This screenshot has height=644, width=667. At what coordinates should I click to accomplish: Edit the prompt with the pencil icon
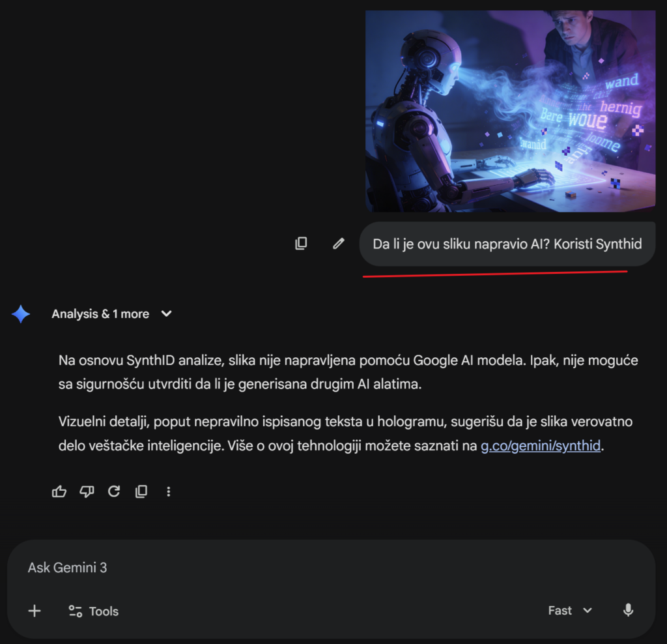click(x=339, y=244)
